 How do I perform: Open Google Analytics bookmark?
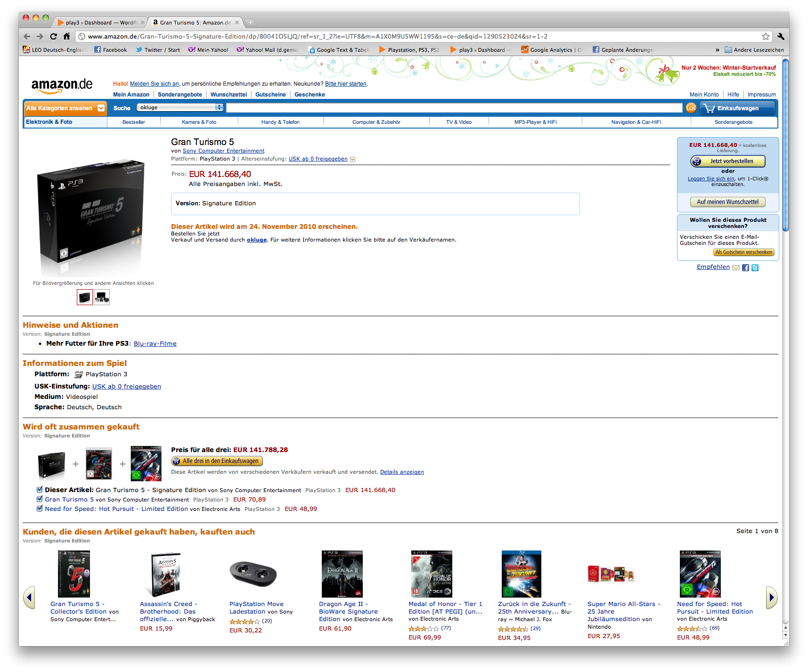coord(552,49)
